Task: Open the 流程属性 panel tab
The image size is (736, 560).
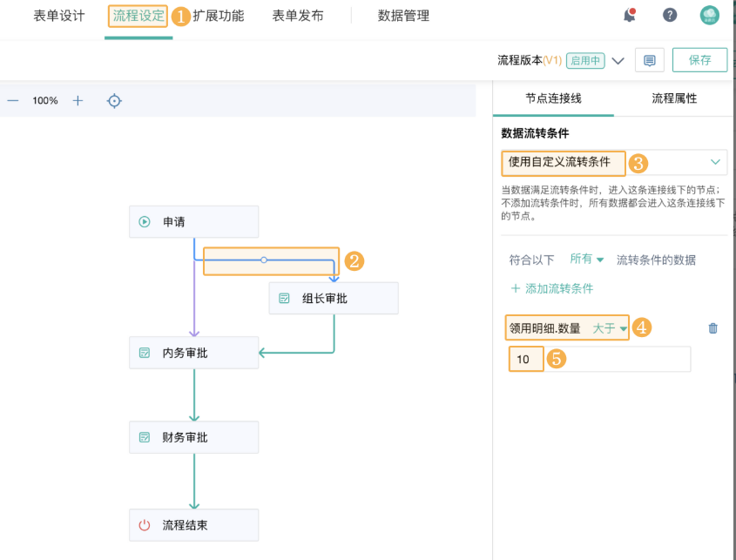Action: tap(674, 98)
